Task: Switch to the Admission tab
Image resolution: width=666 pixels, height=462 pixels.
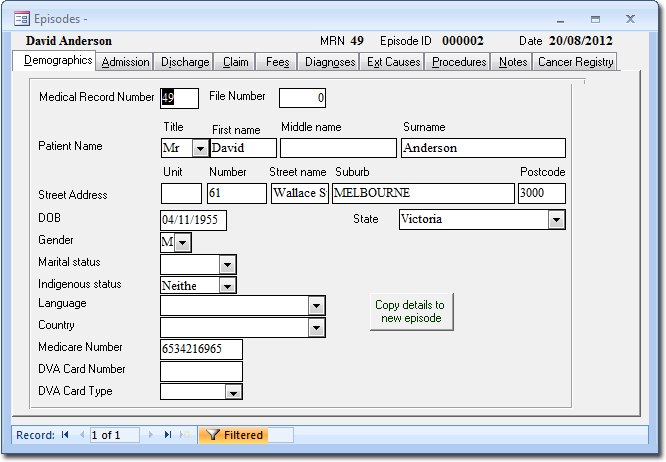Action: coord(126,62)
